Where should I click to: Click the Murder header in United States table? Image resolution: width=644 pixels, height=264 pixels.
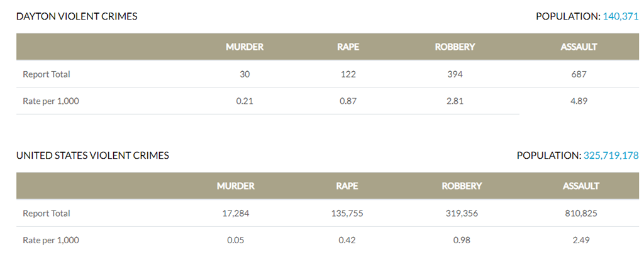[236, 186]
